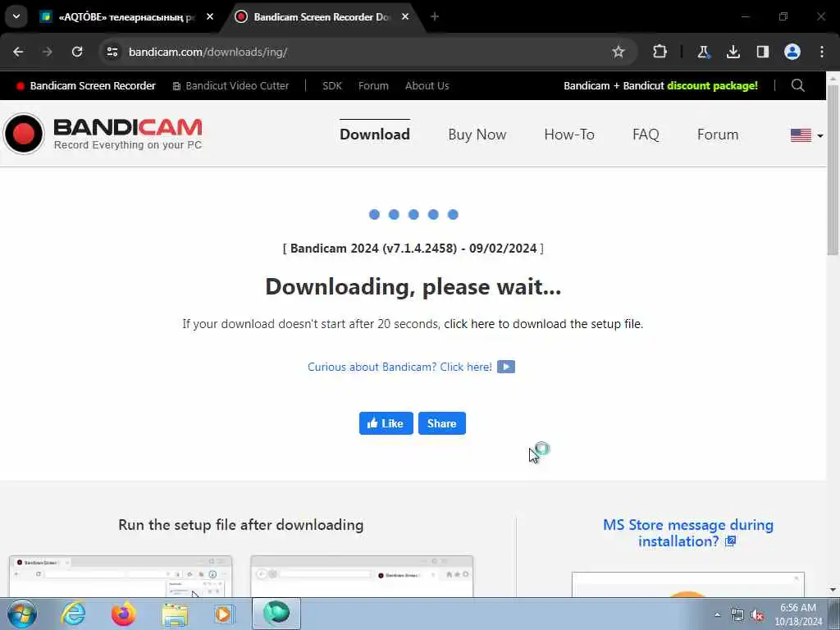Launch Firefox from the taskbar

click(x=124, y=614)
